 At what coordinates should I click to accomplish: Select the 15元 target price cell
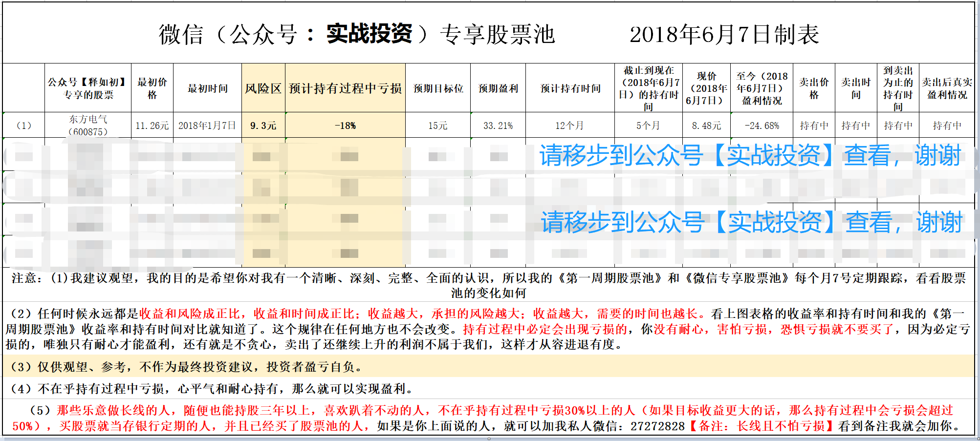[438, 126]
